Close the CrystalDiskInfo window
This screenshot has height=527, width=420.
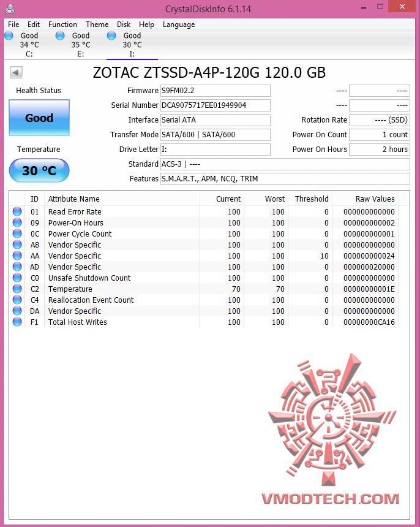(402, 6)
